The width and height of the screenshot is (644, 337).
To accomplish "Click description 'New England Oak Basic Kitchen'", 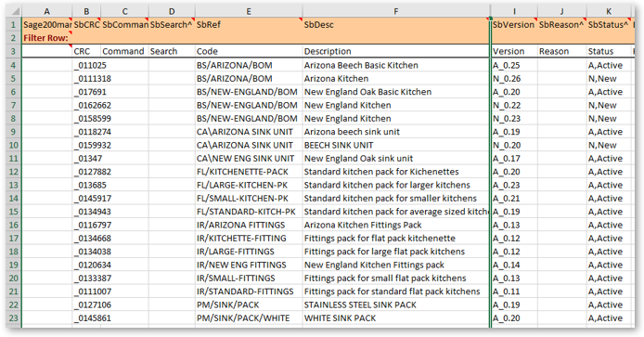I will pos(396,92).
